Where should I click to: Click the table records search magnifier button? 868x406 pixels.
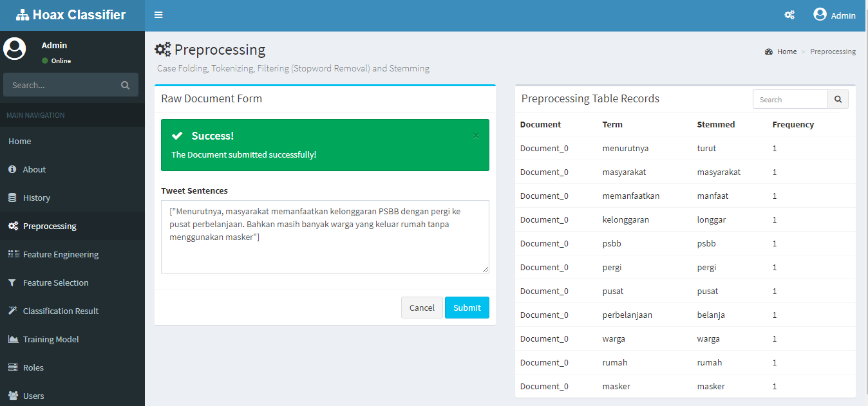[x=838, y=99]
